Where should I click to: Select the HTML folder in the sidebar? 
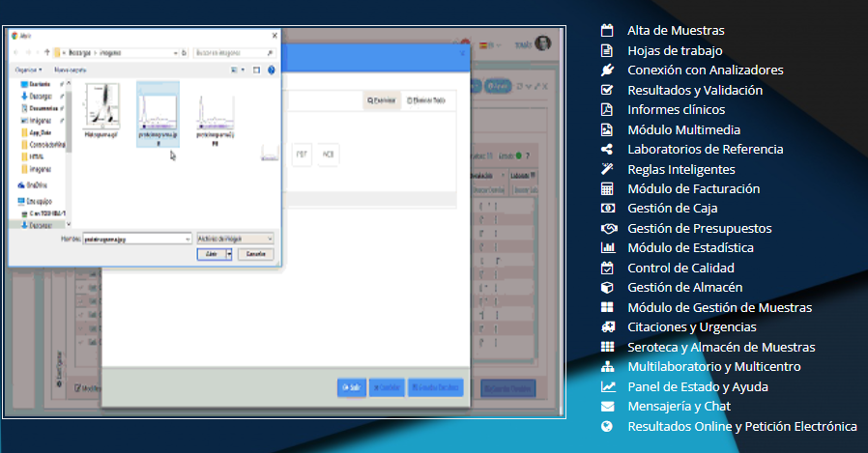33,156
